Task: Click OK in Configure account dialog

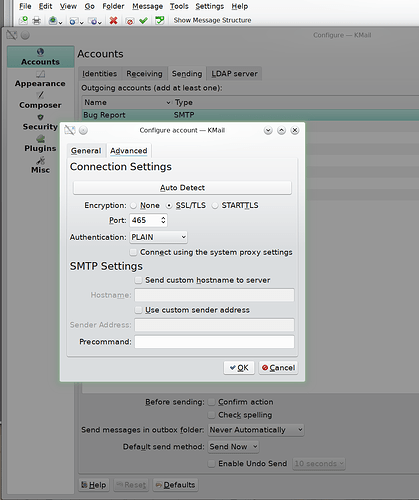Action: point(239,368)
